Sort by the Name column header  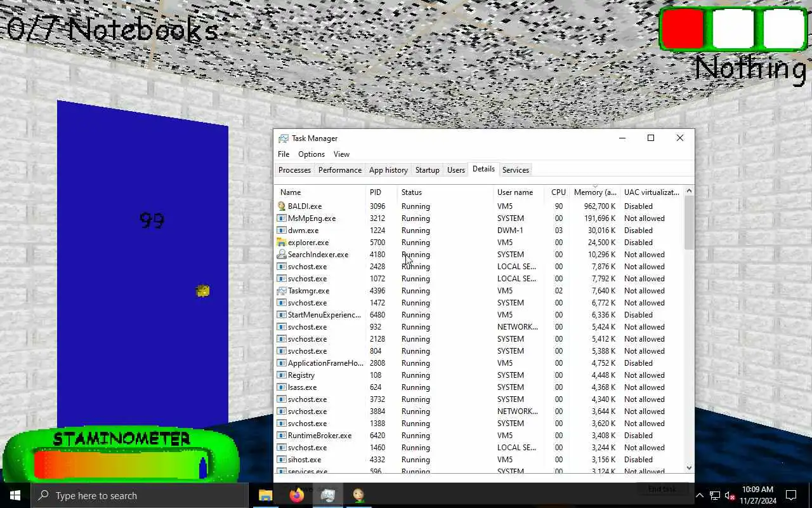pyautogui.click(x=320, y=192)
